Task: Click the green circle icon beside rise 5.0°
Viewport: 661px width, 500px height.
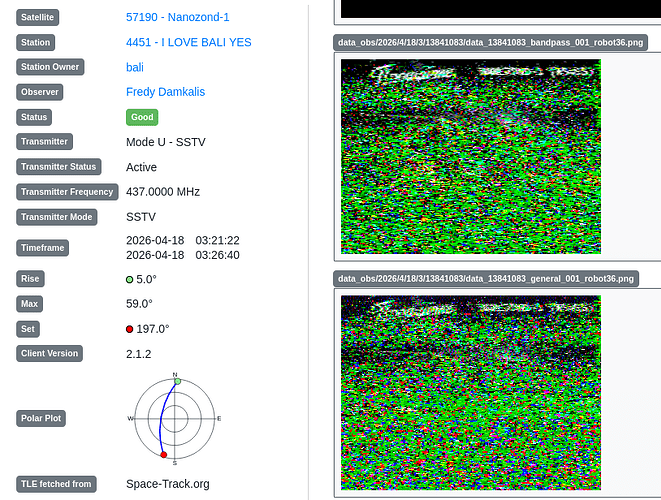Action: coord(129,280)
